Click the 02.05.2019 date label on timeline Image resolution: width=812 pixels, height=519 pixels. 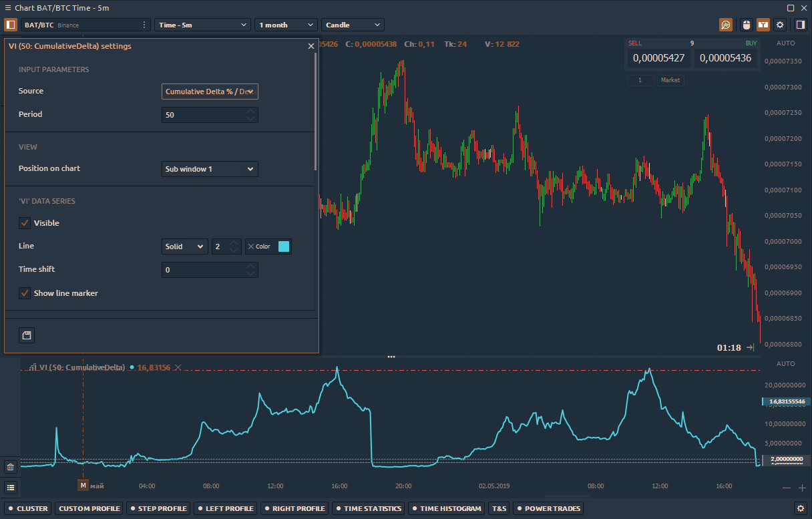pyautogui.click(x=494, y=486)
